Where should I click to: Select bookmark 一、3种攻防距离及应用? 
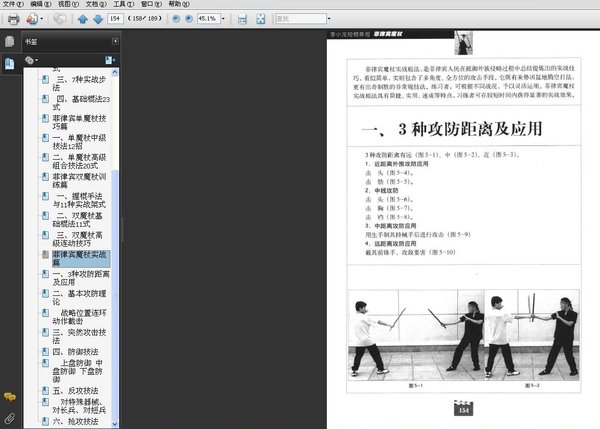click(81, 278)
